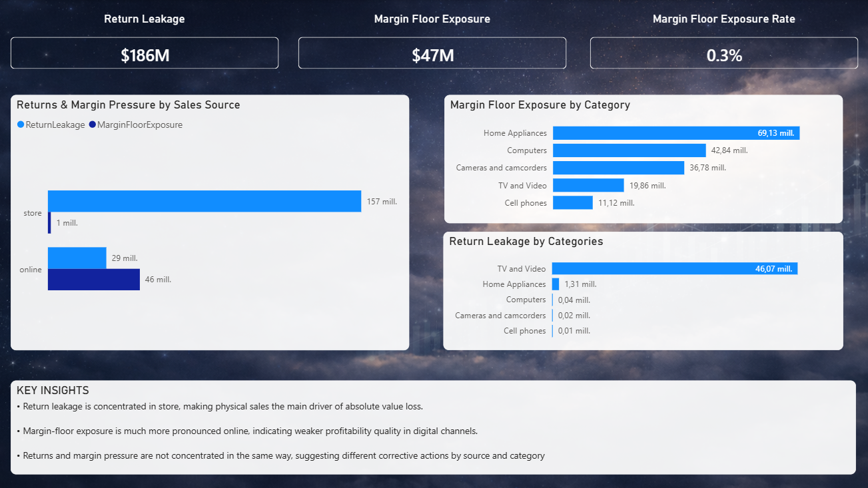Select the Cell phones label in Return Leakage chart
Screen dimensions: 868x488
(x=525, y=330)
